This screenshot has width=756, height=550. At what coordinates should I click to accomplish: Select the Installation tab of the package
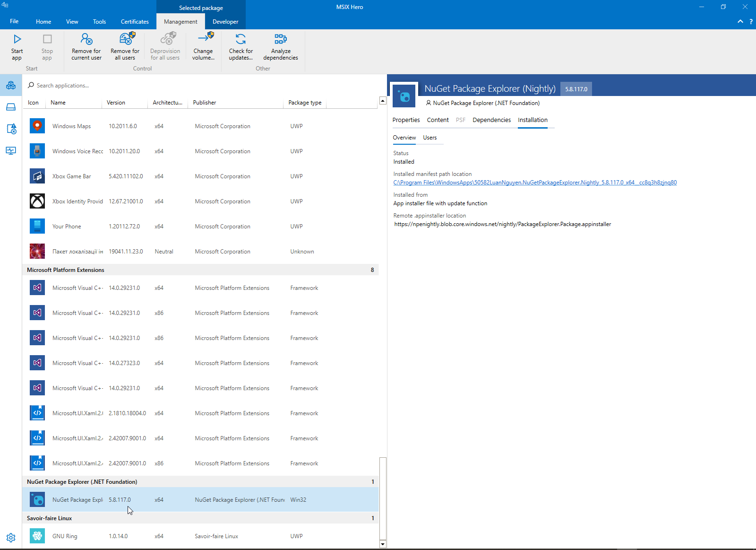pos(533,120)
